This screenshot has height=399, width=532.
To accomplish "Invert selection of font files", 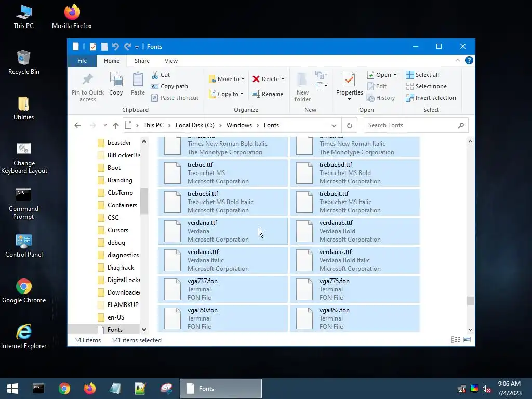I will pos(431,98).
